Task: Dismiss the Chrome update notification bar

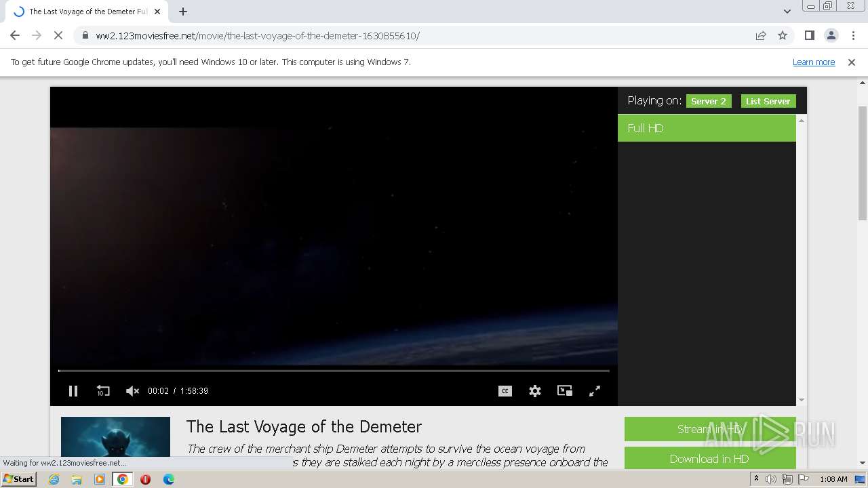Action: (852, 62)
